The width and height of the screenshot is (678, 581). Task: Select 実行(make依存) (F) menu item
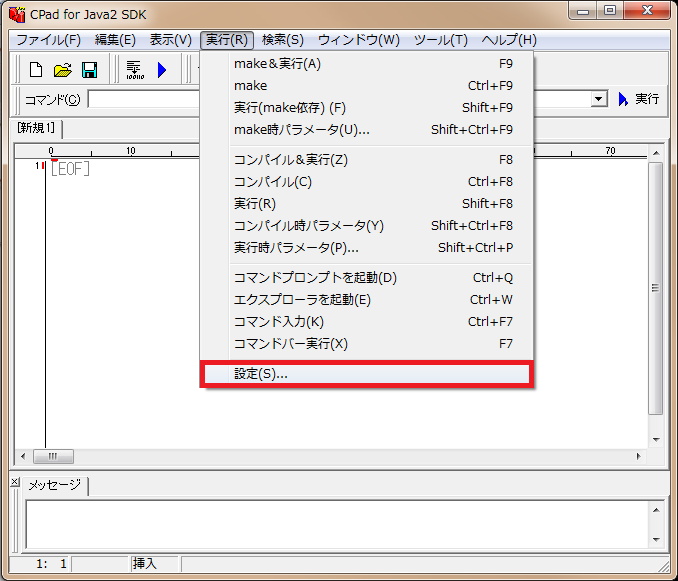coord(367,108)
